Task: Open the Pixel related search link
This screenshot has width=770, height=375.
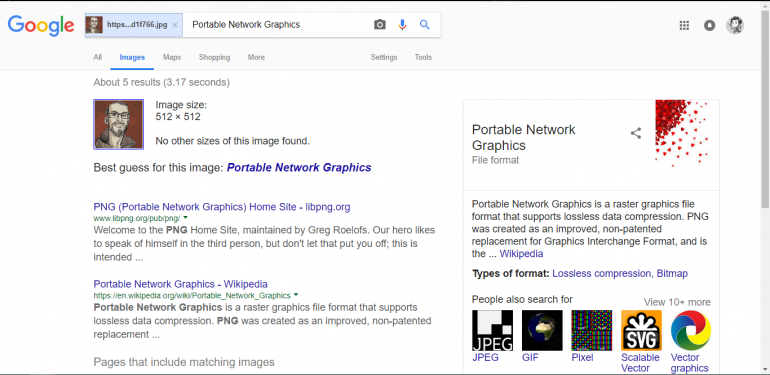Action: pos(582,357)
